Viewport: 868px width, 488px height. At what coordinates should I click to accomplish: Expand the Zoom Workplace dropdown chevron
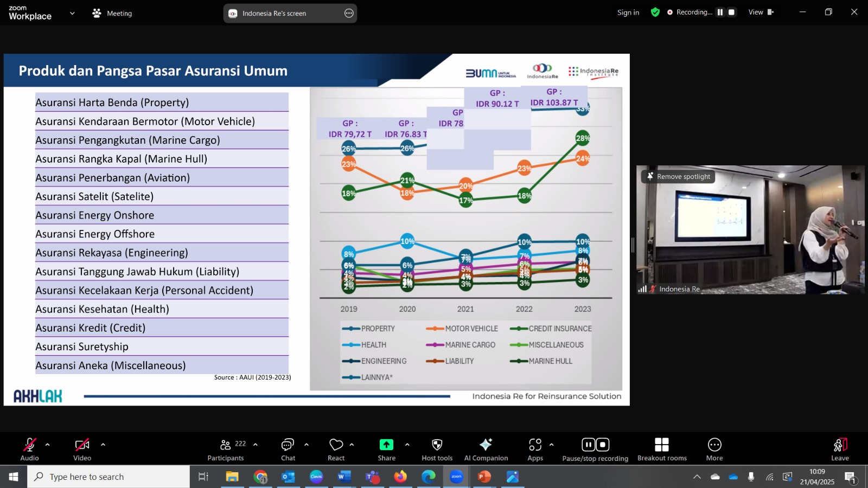[72, 14]
